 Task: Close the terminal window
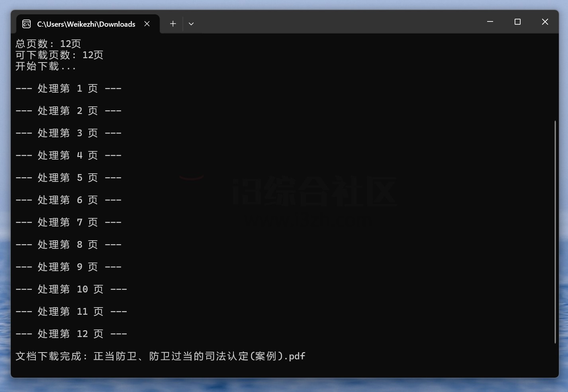click(545, 22)
